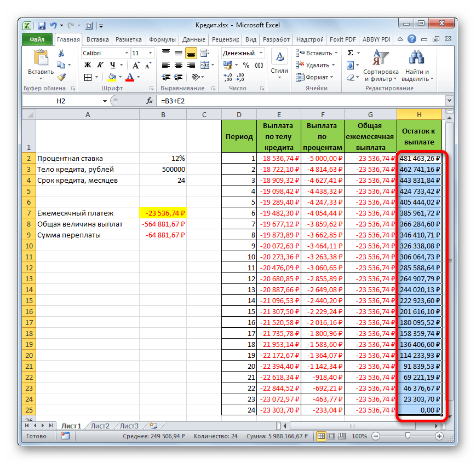Click the Excel Help question mark icon
The image size is (476, 464).
tap(412, 39)
